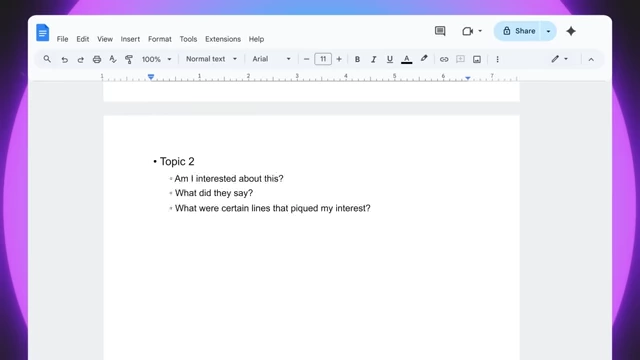Viewport: 640px width, 360px height.
Task: Toggle bold formatting
Action: click(357, 60)
